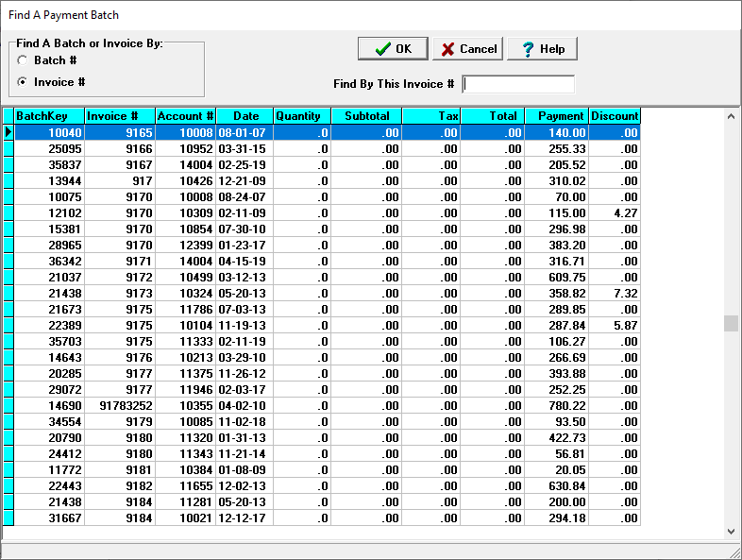
Task: Sort by the BatchKey column header
Action: [x=48, y=116]
